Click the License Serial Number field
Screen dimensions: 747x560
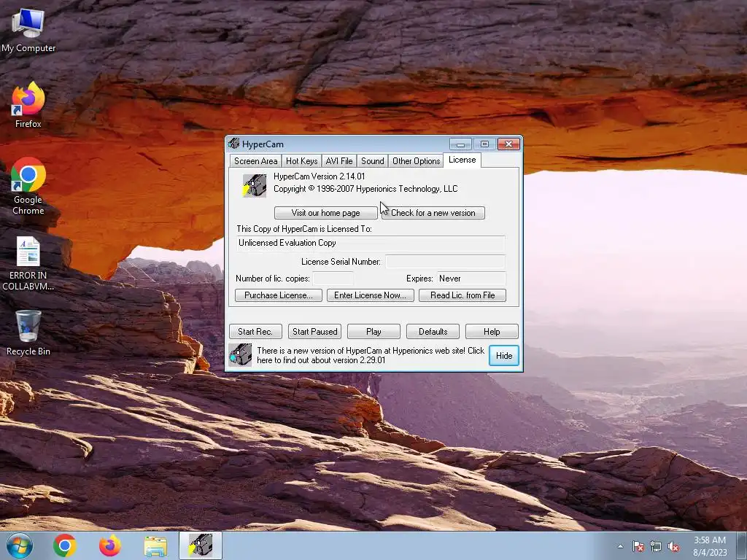point(446,262)
